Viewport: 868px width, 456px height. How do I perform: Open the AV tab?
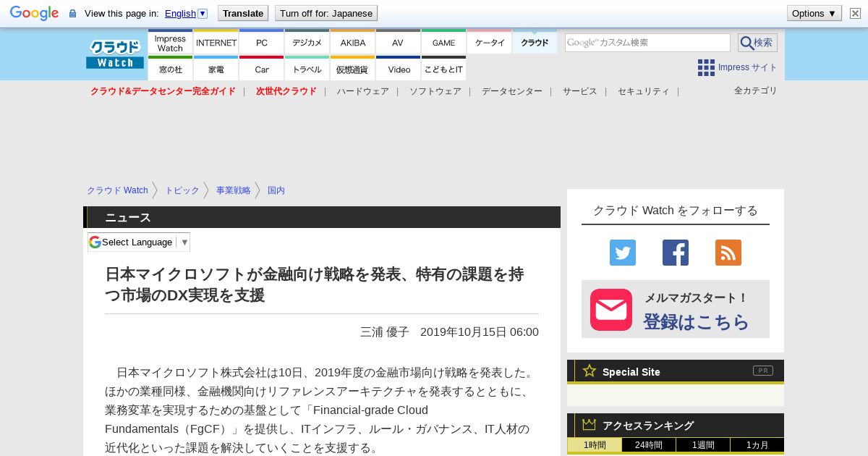[x=398, y=43]
